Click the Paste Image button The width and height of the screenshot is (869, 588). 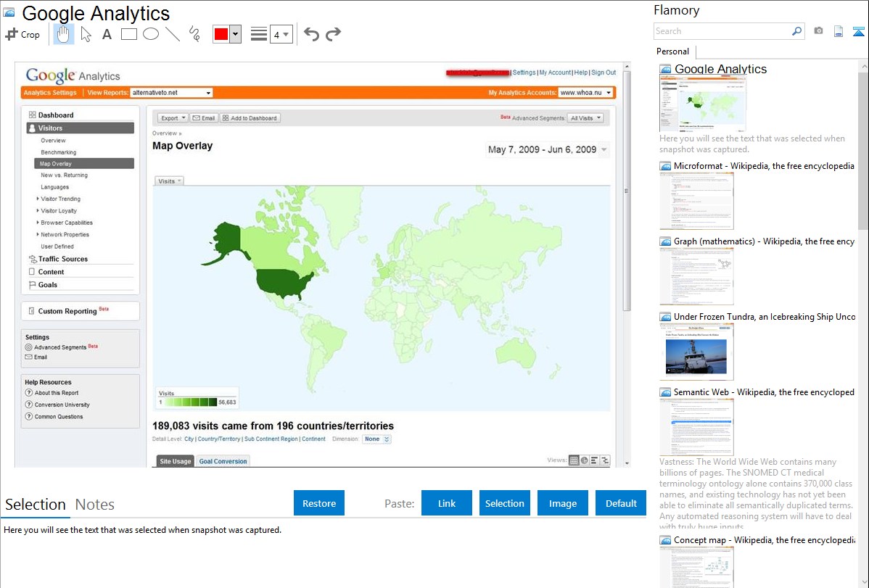coord(562,503)
